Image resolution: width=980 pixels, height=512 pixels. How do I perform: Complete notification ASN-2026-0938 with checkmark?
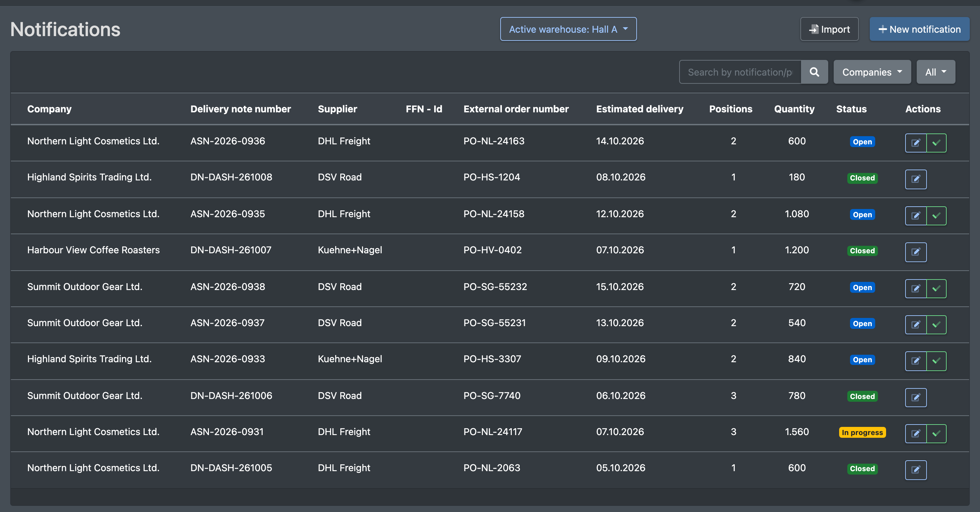pyautogui.click(x=936, y=289)
